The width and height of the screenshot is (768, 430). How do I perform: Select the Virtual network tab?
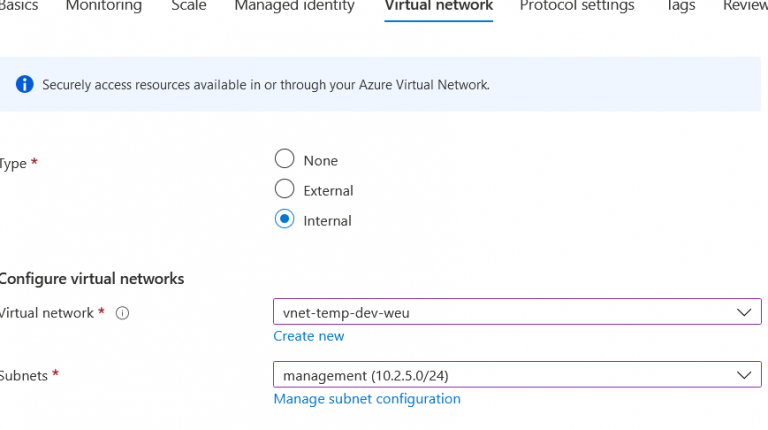coord(438,7)
